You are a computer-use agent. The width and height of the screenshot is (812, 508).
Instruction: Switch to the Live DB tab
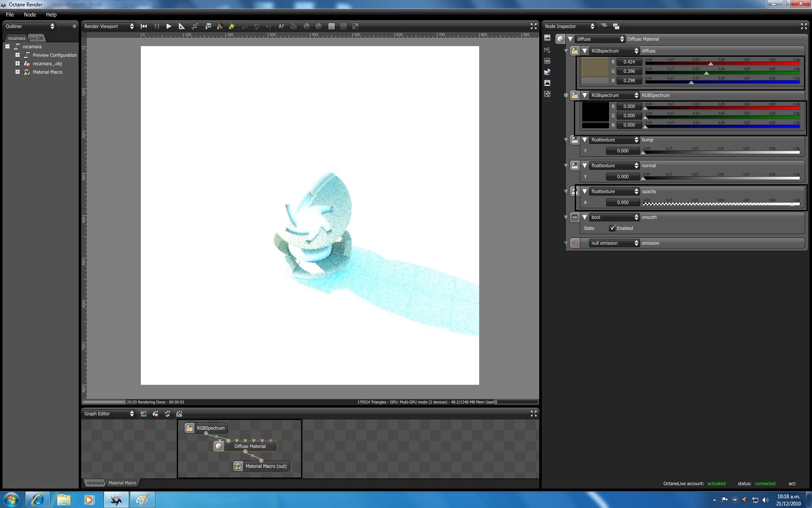(x=36, y=38)
